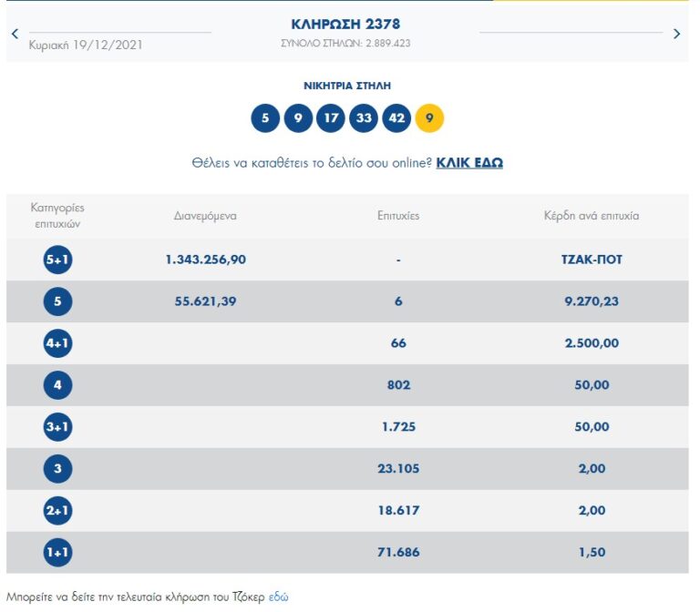Open the εδώ latest draw link
The image size is (700, 612).
(278, 597)
